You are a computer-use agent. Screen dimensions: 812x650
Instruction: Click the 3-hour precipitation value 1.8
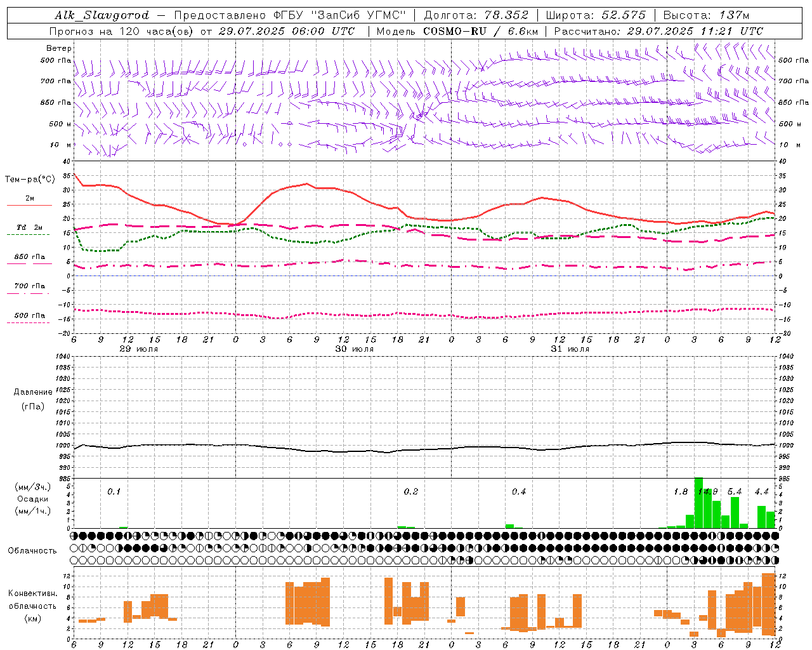tap(681, 491)
